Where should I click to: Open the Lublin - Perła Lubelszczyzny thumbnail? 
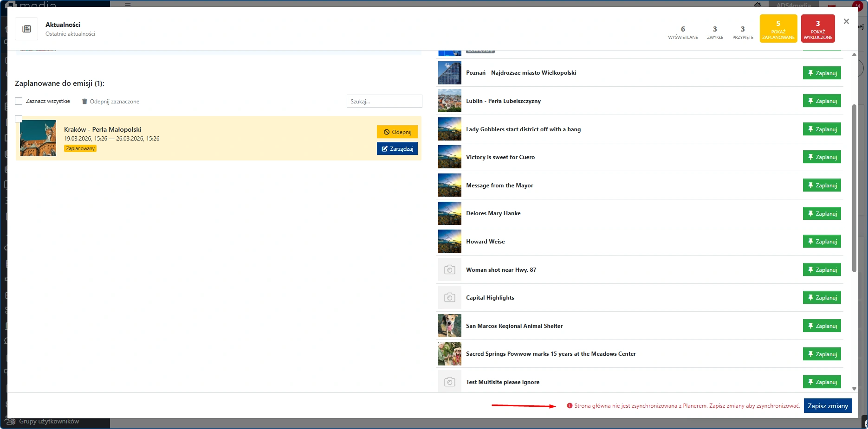[449, 101]
